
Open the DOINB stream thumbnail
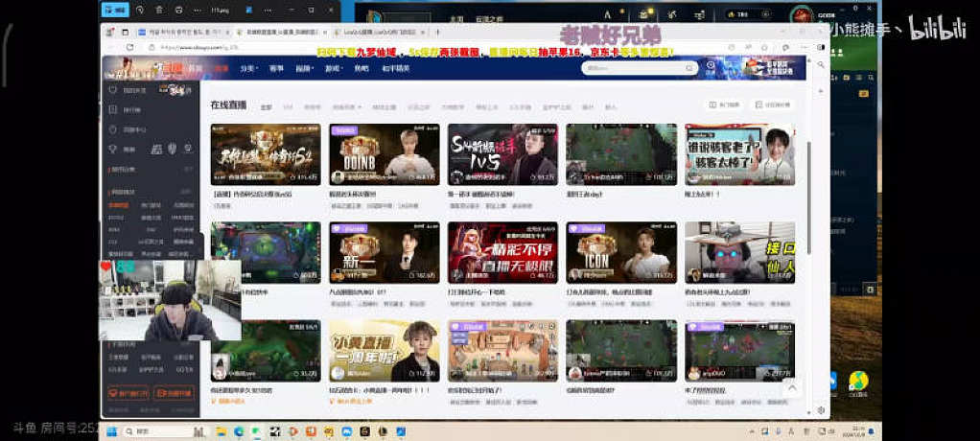coord(384,153)
